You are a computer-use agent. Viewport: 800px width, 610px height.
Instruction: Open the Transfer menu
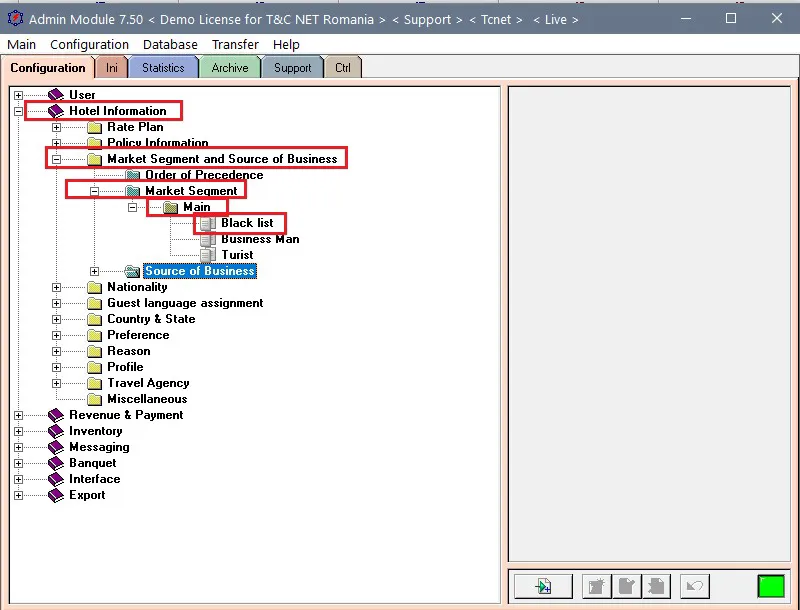(x=235, y=45)
